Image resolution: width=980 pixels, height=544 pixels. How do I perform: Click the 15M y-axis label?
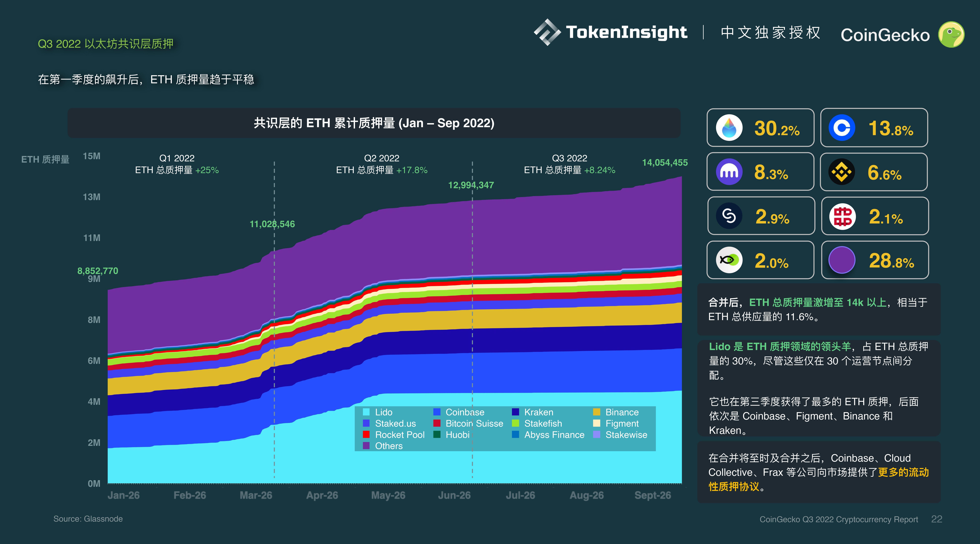92,156
